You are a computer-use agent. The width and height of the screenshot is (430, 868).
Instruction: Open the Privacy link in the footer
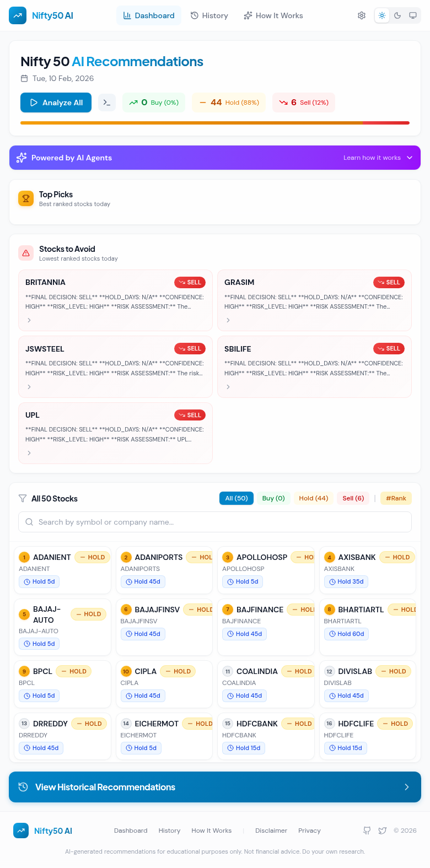pyautogui.click(x=309, y=831)
